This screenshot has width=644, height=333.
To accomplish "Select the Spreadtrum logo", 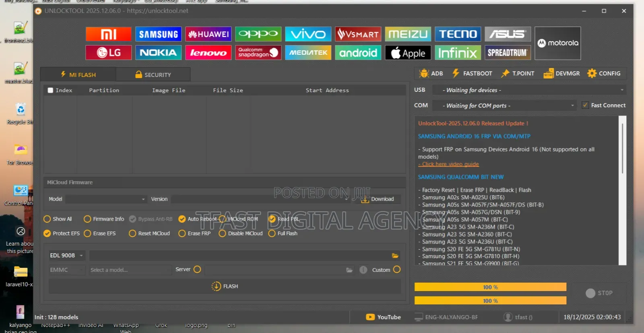I will click(508, 52).
